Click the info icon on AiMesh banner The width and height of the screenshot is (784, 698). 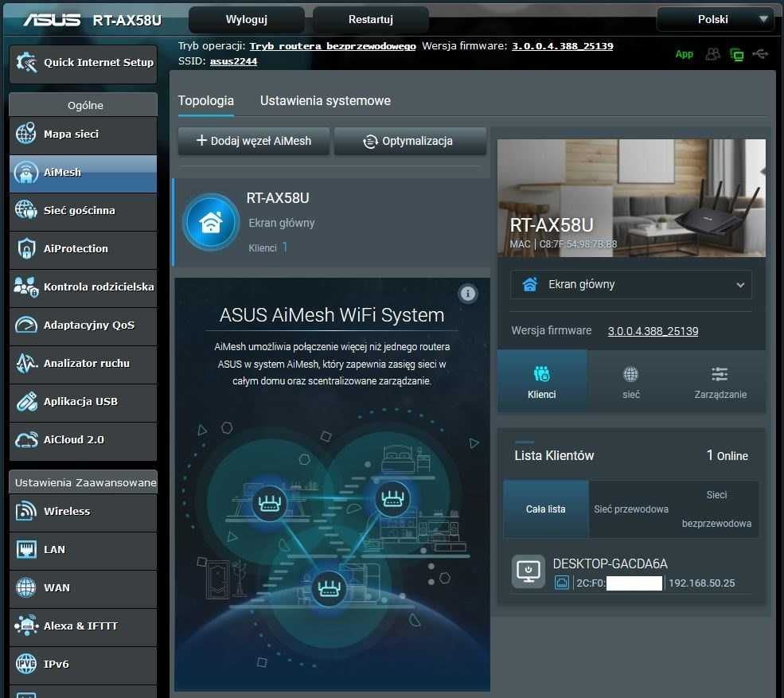pos(468,294)
